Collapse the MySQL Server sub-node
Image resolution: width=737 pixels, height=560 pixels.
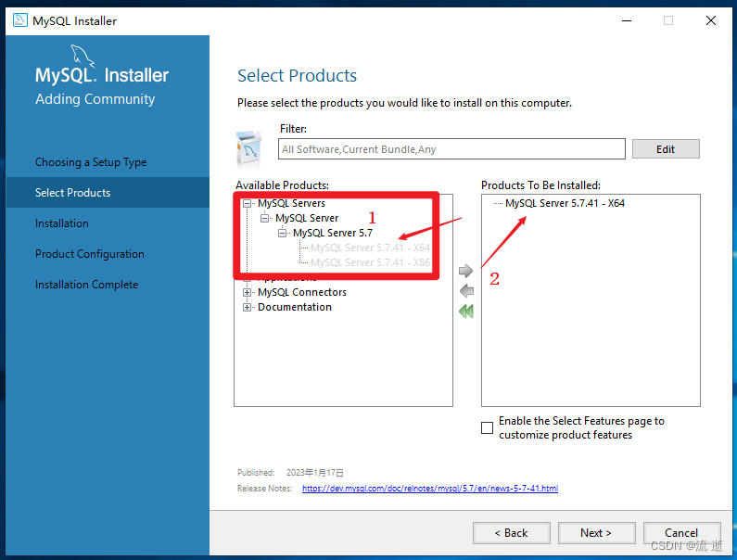(264, 218)
